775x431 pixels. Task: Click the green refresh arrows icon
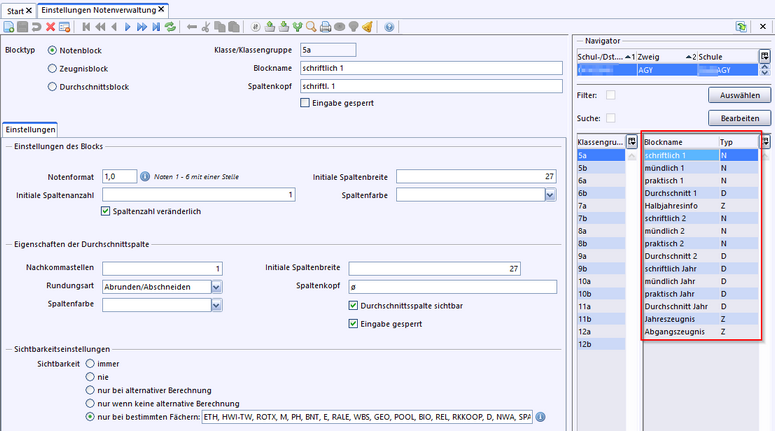pyautogui.click(x=170, y=27)
